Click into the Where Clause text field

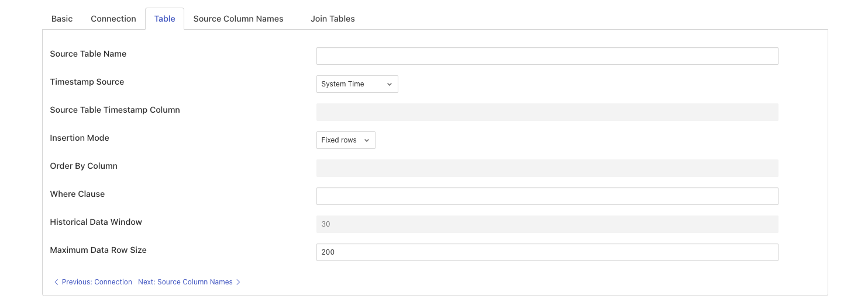pyautogui.click(x=547, y=196)
